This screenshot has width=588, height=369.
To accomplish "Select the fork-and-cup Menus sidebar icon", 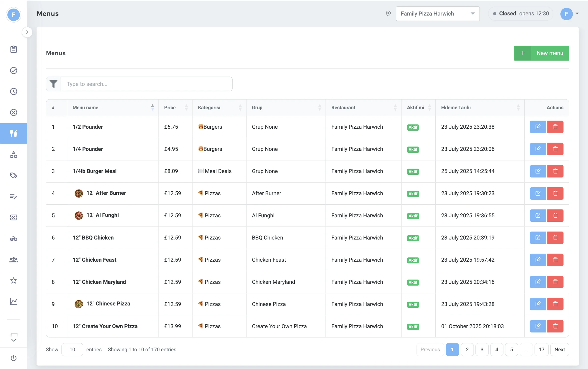I will [x=13, y=134].
